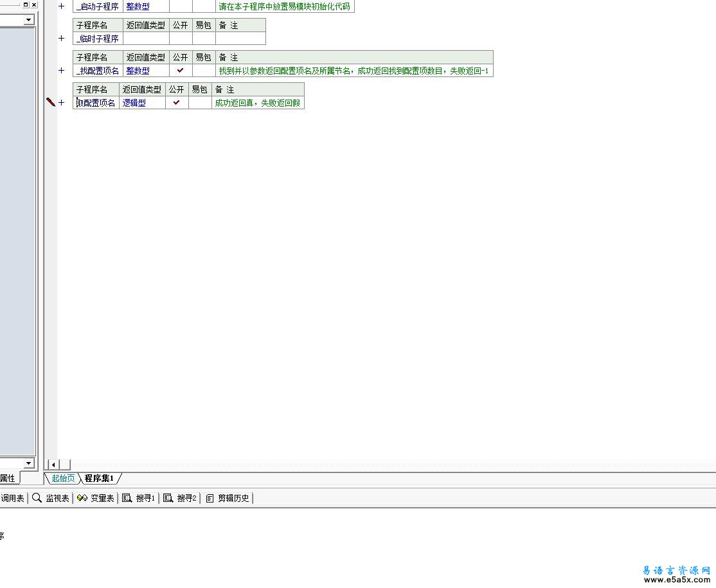Toggle the 公开 checkmark for 取配置项名
Image resolution: width=716 pixels, height=588 pixels.
(177, 103)
